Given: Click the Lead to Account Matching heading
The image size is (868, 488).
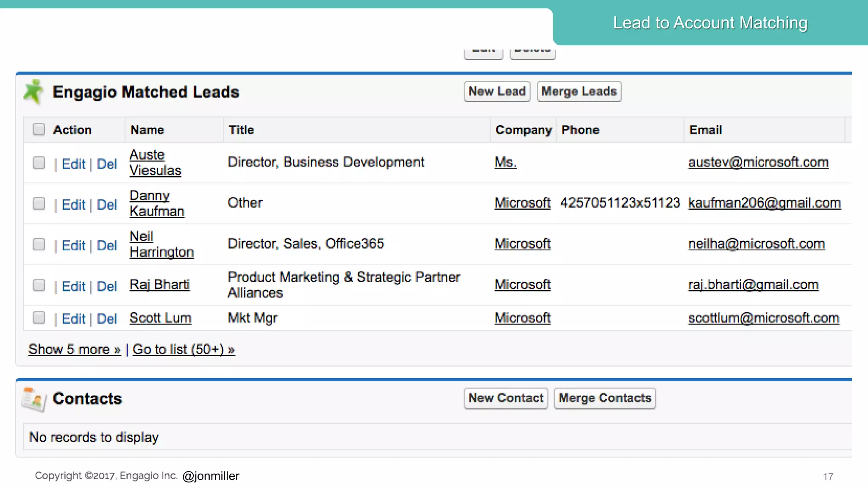Looking at the screenshot, I should point(710,23).
